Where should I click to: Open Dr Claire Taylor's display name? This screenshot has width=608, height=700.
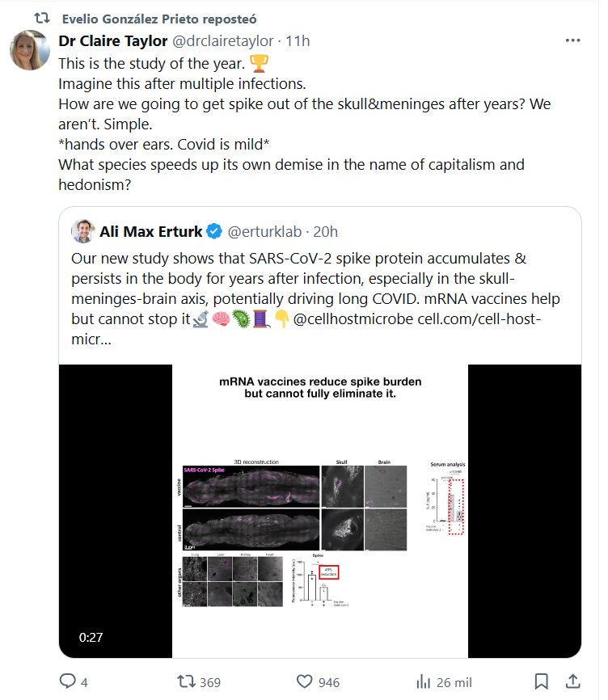112,41
